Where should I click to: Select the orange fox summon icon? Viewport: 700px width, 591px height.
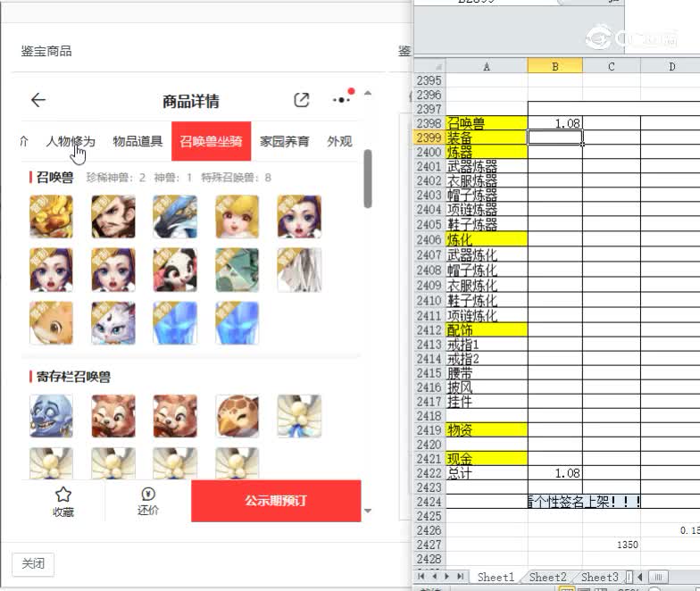pyautogui.click(x=52, y=323)
